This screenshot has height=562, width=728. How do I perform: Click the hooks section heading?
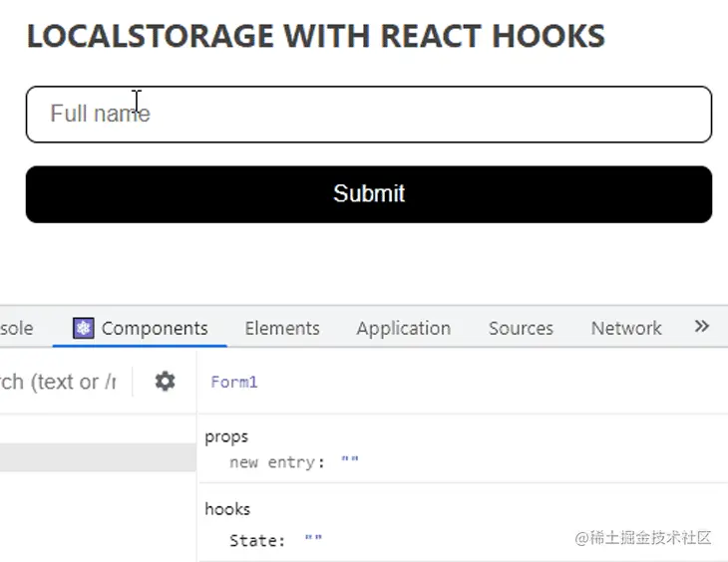(x=227, y=509)
